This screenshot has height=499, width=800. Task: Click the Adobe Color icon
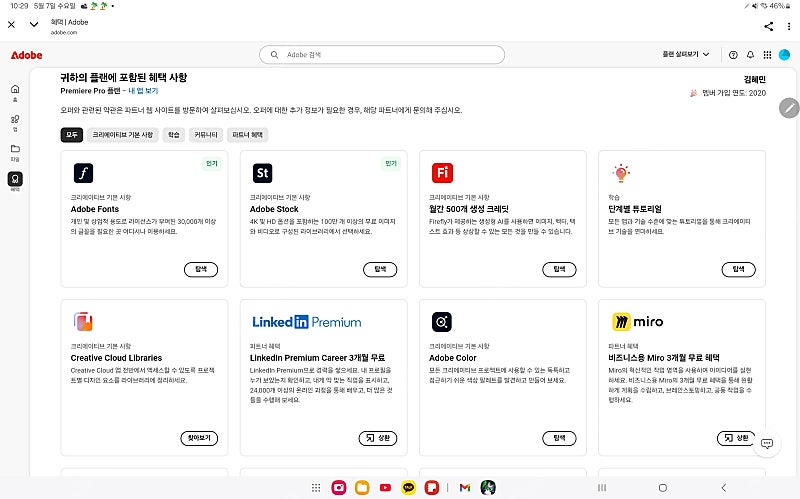[x=442, y=322]
